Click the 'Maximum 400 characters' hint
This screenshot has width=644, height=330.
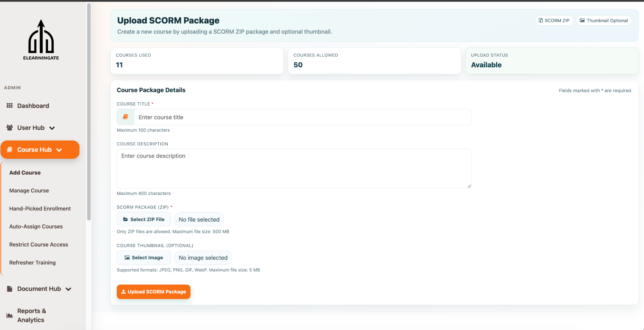pyautogui.click(x=144, y=194)
